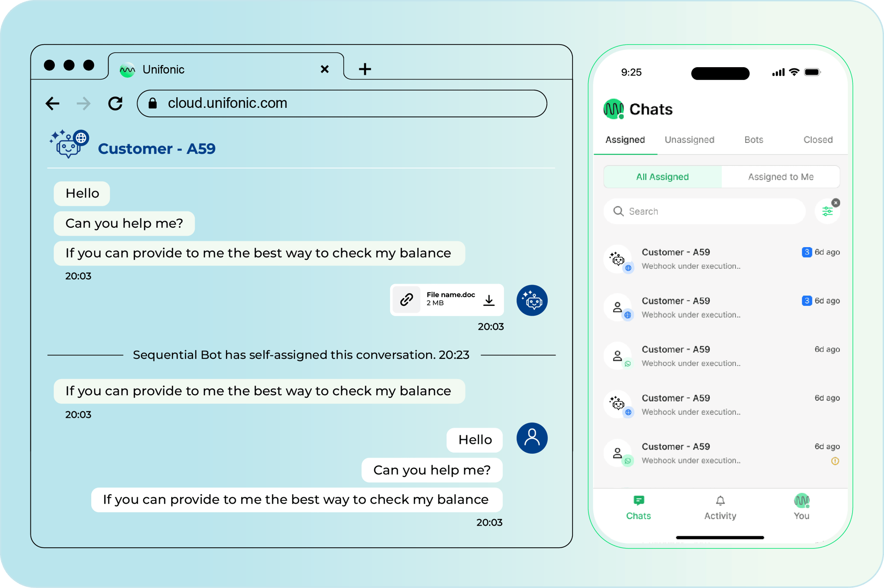Open the You profile navigation item

801,508
